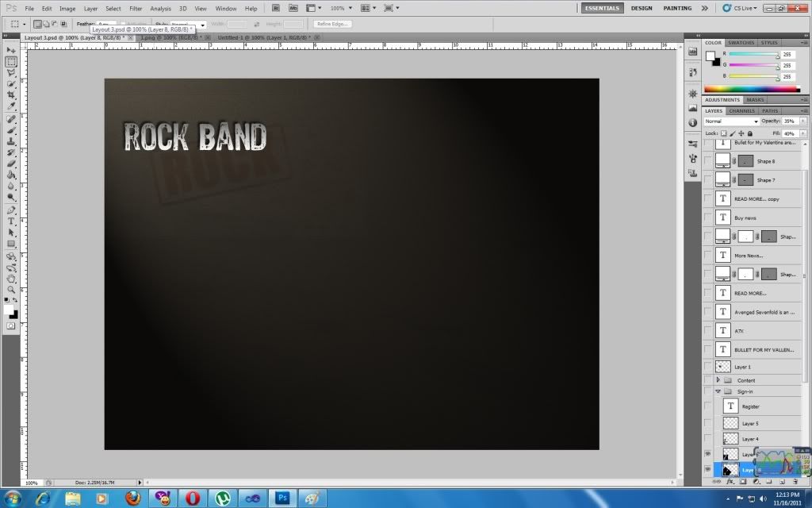Image resolution: width=812 pixels, height=508 pixels.
Task: Open the Opacity slider arrow
Action: tap(802, 121)
